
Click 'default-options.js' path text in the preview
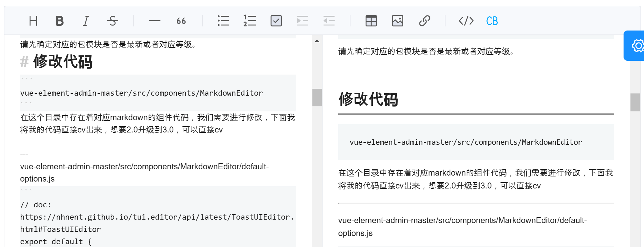coord(462,227)
